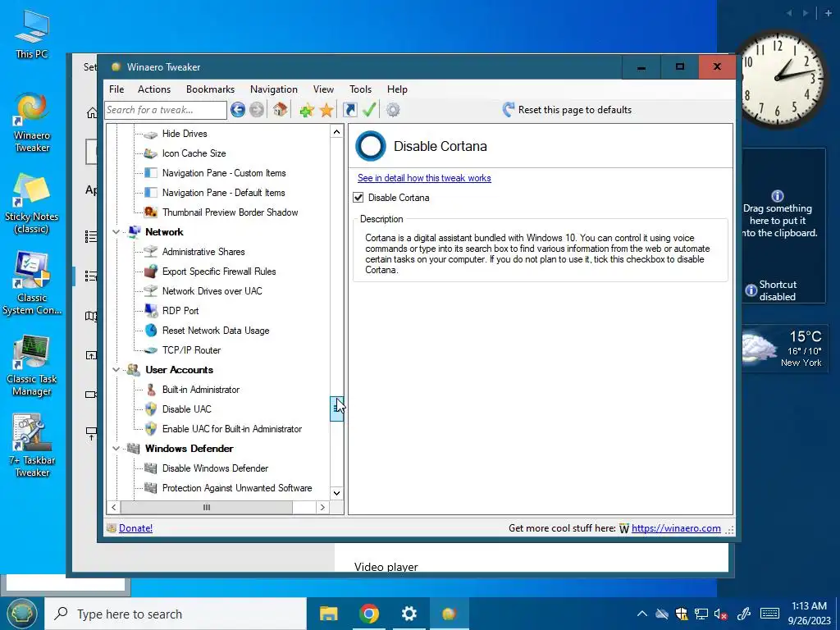Image resolution: width=840 pixels, height=630 pixels.
Task: Open the This PC desktop icon
Action: tap(32, 34)
